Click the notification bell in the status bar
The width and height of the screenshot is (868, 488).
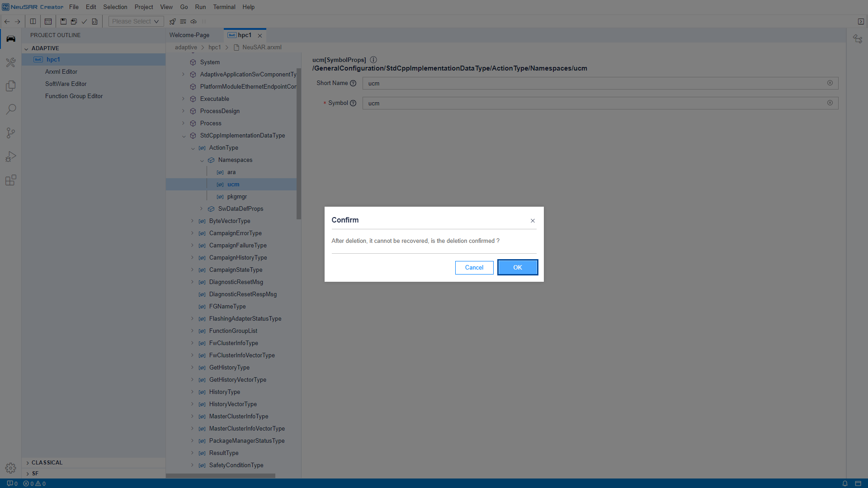coord(844,483)
